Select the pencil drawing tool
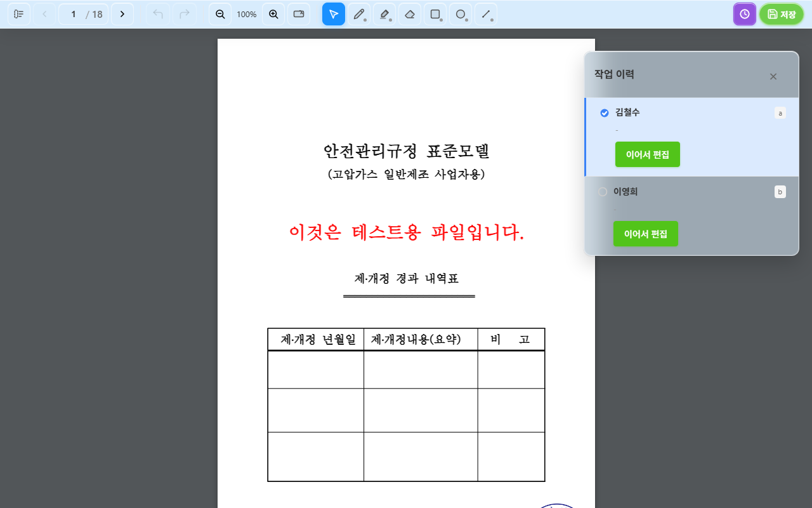The height and width of the screenshot is (508, 812). coord(359,14)
